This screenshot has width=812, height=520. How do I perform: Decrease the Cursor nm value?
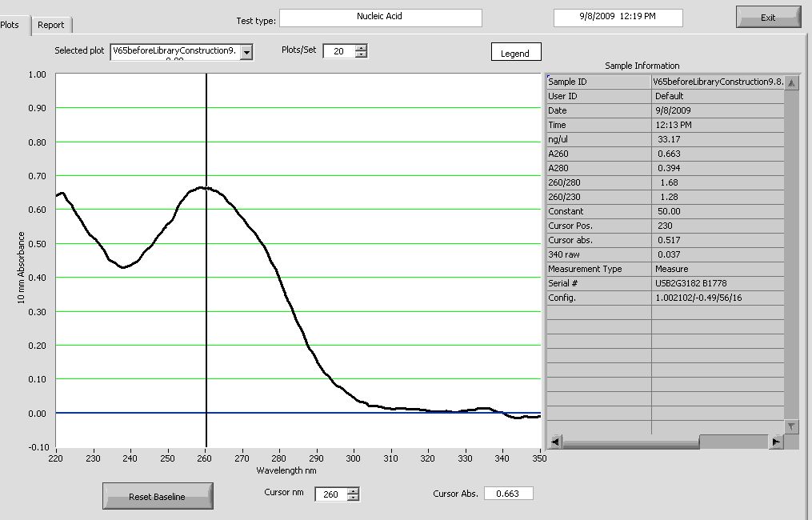coord(353,498)
